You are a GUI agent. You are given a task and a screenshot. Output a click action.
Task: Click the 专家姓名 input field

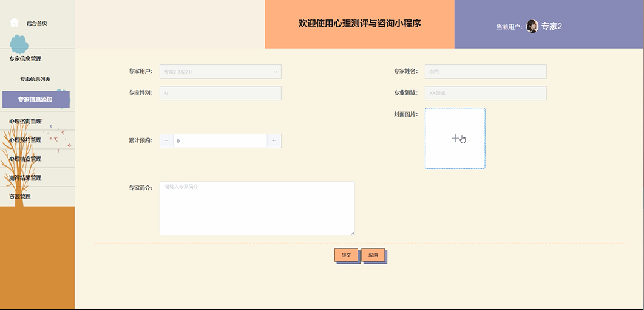(x=486, y=72)
